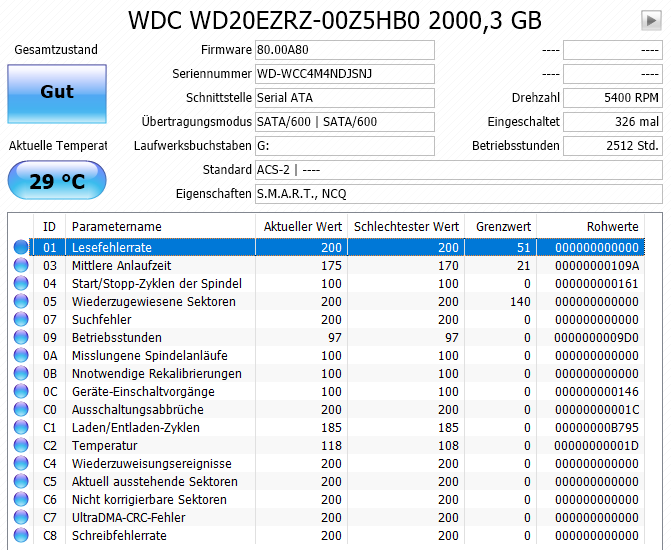This screenshot has height=550, width=671.
Task: Select Geräte-Einschaltvorgänge row text
Action: coord(143,391)
